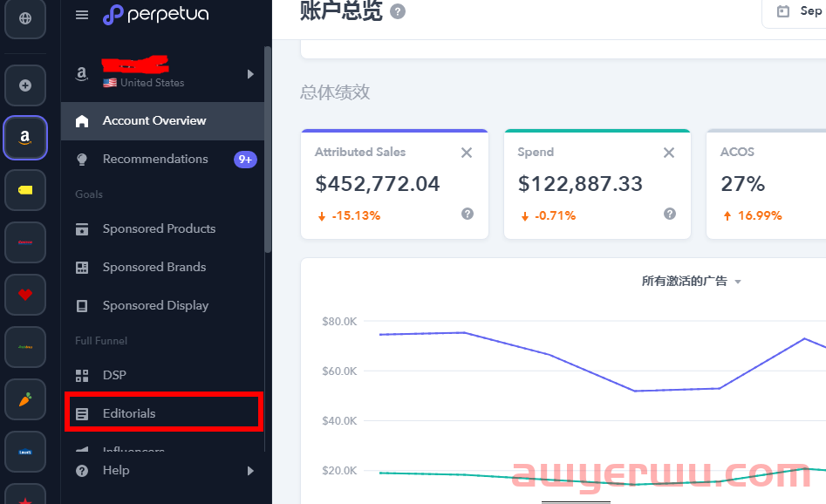The height and width of the screenshot is (504, 826).
Task: Remove the Attributed Sales metric card
Action: click(467, 153)
